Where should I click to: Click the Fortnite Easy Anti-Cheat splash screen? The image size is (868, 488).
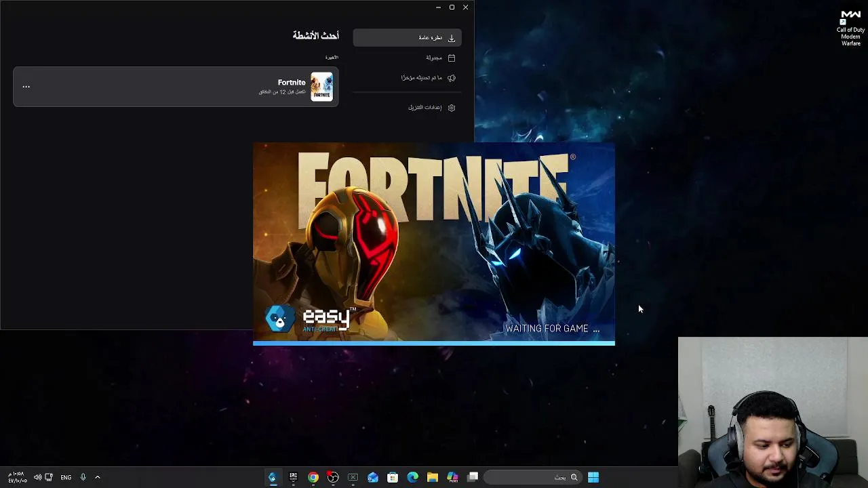tap(434, 244)
